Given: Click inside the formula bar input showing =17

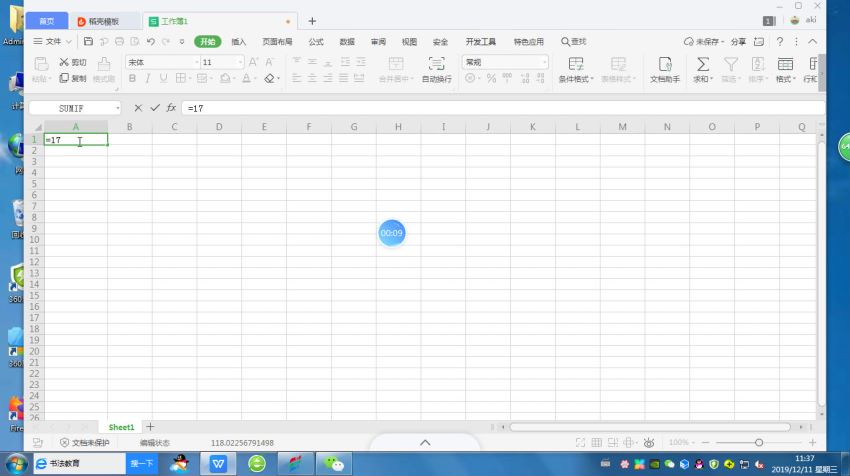Looking at the screenshot, I should (x=400, y=108).
